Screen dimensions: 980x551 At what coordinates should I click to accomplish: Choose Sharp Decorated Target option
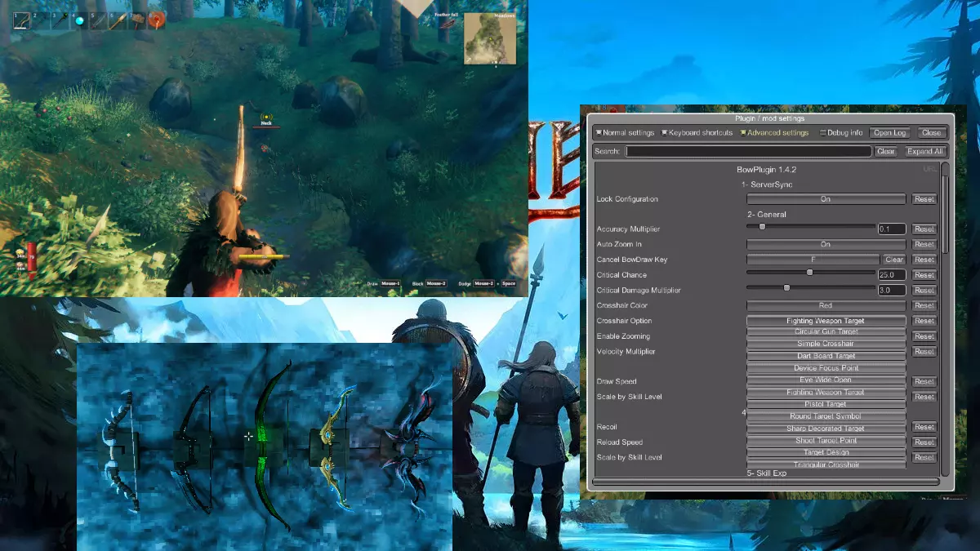(x=826, y=429)
